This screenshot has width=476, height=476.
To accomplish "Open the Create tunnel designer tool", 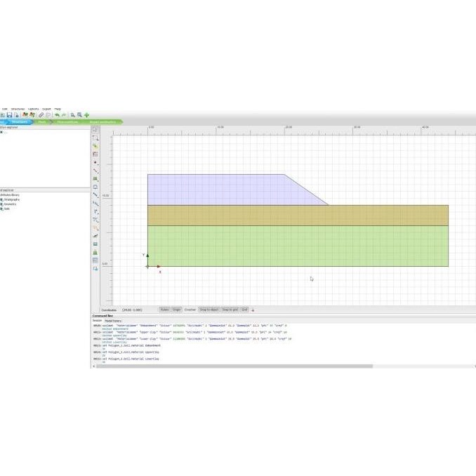I will pos(95,187).
